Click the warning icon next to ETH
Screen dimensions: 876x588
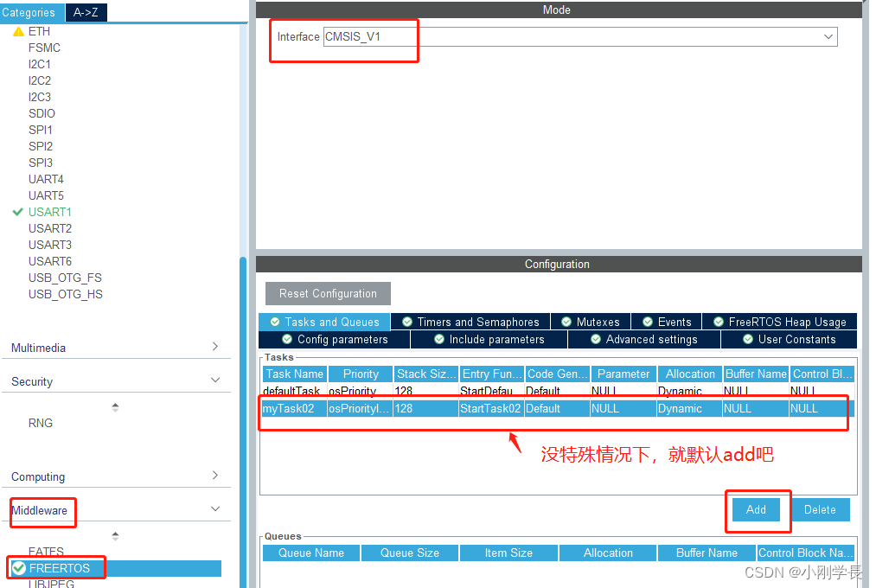coord(18,31)
